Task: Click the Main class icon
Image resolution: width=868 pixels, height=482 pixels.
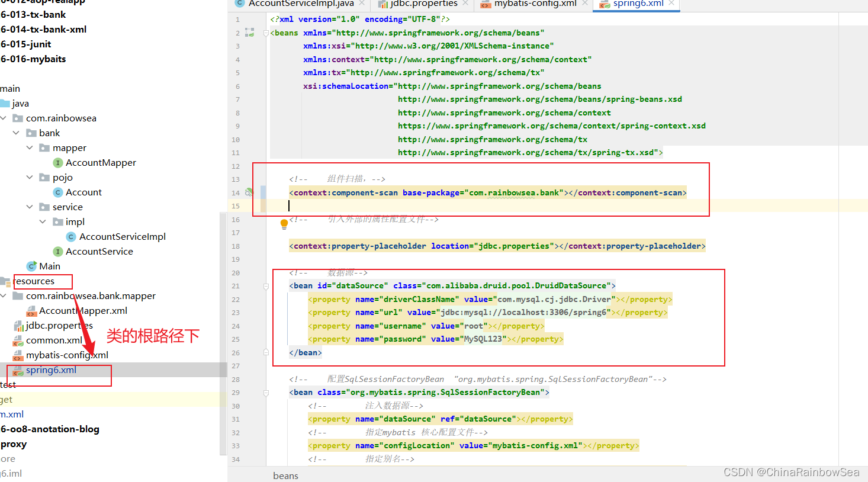Action: (x=31, y=266)
